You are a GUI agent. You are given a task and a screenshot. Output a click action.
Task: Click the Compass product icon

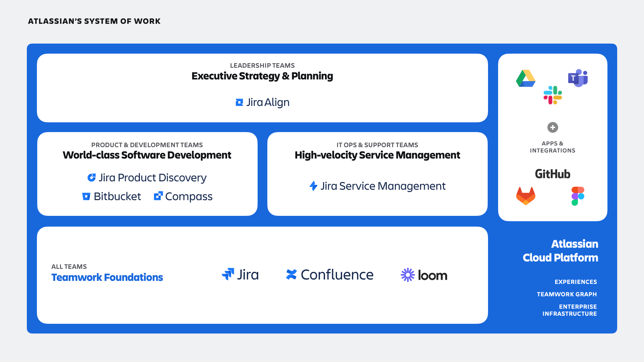(x=158, y=196)
